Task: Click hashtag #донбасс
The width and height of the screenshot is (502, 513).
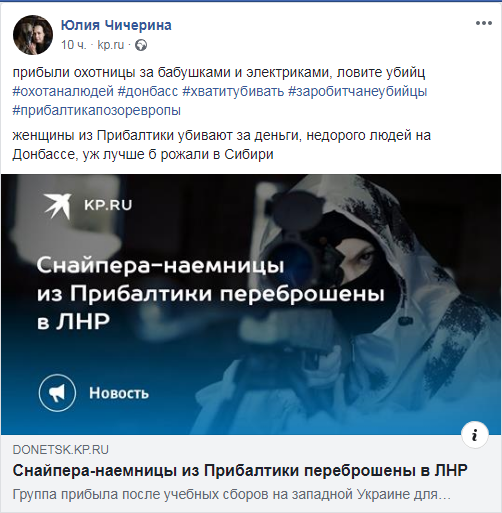Action: coord(148,91)
